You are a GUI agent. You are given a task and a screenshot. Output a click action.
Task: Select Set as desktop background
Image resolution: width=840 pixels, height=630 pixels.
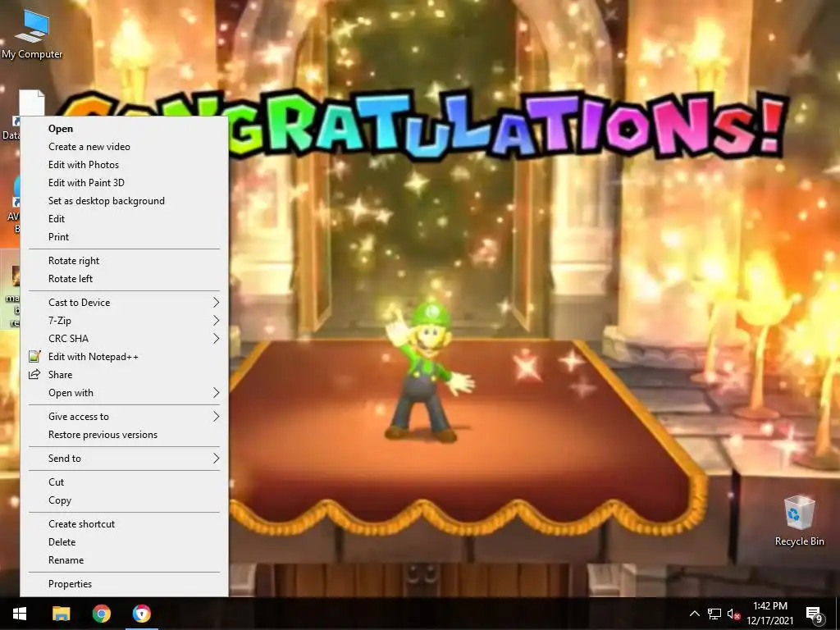125,201
